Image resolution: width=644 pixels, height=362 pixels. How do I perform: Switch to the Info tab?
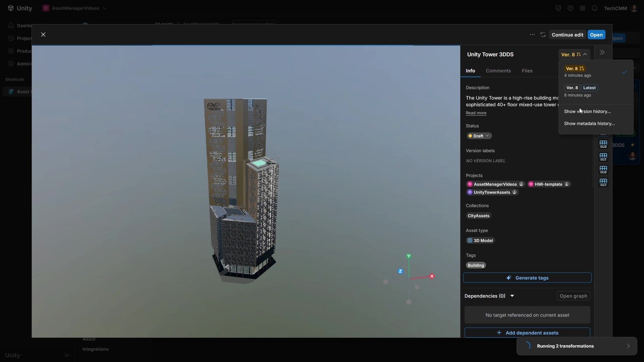(x=470, y=71)
